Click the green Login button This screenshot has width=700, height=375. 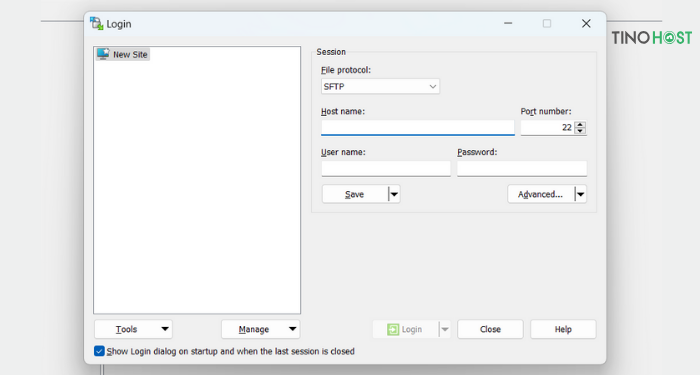[405, 329]
